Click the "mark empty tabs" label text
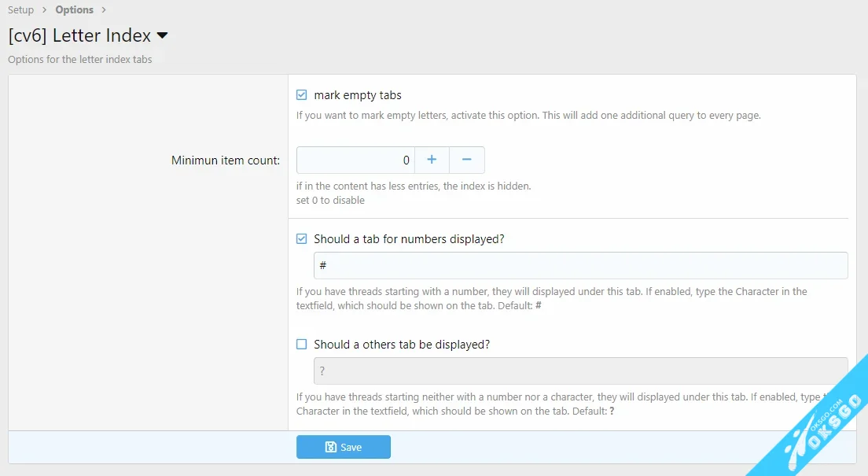Viewport: 868px width, 476px height. 358,95
